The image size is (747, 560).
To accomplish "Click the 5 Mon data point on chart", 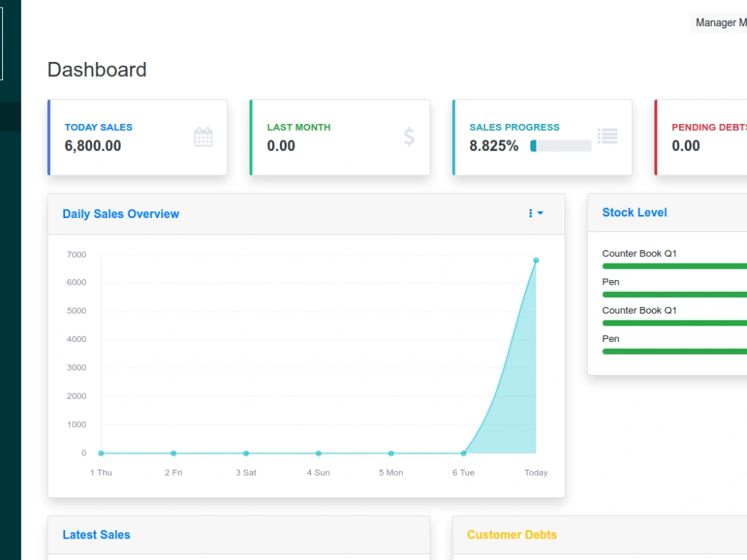I will click(391, 453).
